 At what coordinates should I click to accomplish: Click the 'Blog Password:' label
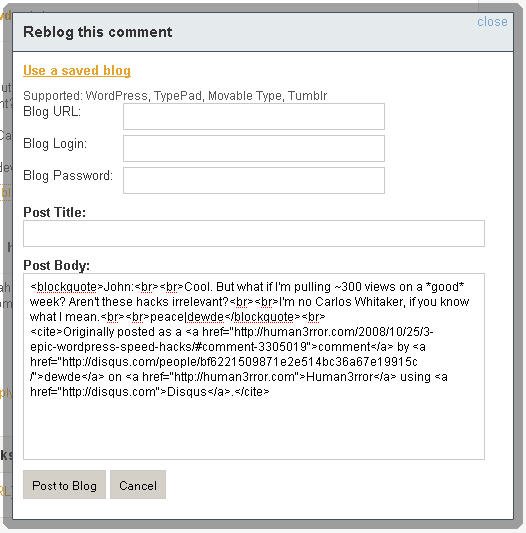[x=68, y=176]
